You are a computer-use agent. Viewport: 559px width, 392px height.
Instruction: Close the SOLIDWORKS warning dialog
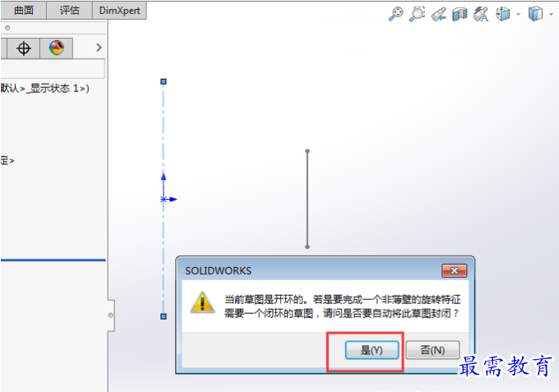click(x=454, y=271)
